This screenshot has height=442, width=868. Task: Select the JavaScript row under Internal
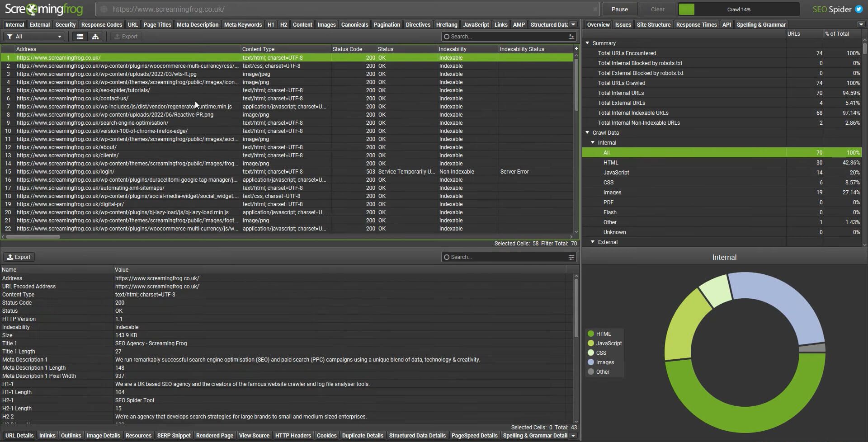pos(722,173)
